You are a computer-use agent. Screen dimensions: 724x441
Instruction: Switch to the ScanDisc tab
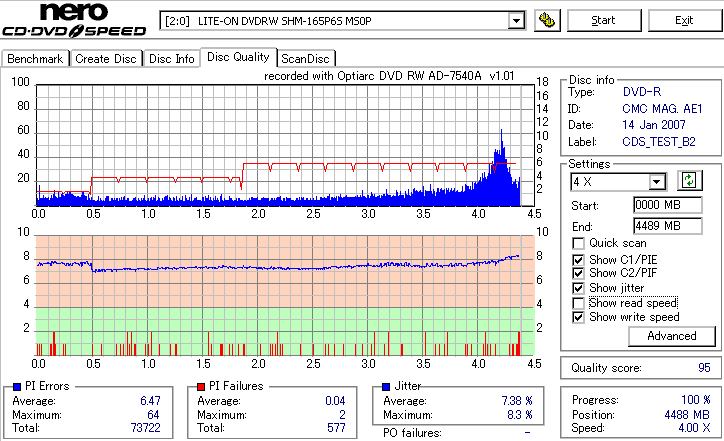click(305, 59)
